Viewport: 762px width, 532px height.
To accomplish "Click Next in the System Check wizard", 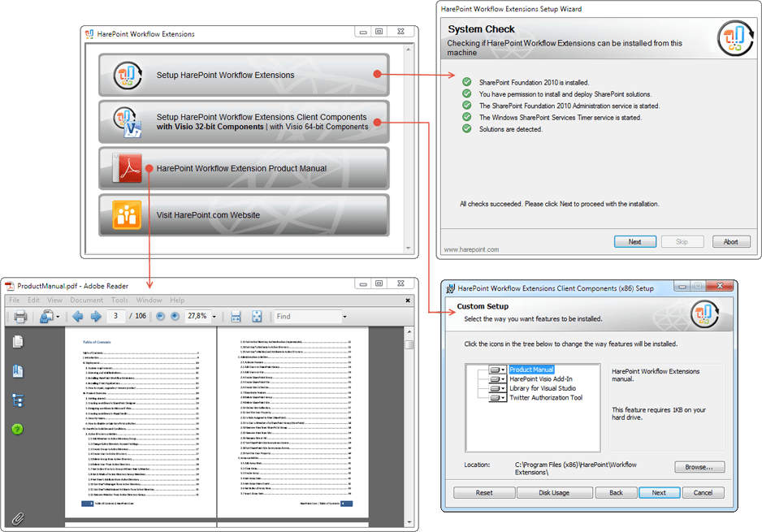I will pos(635,241).
